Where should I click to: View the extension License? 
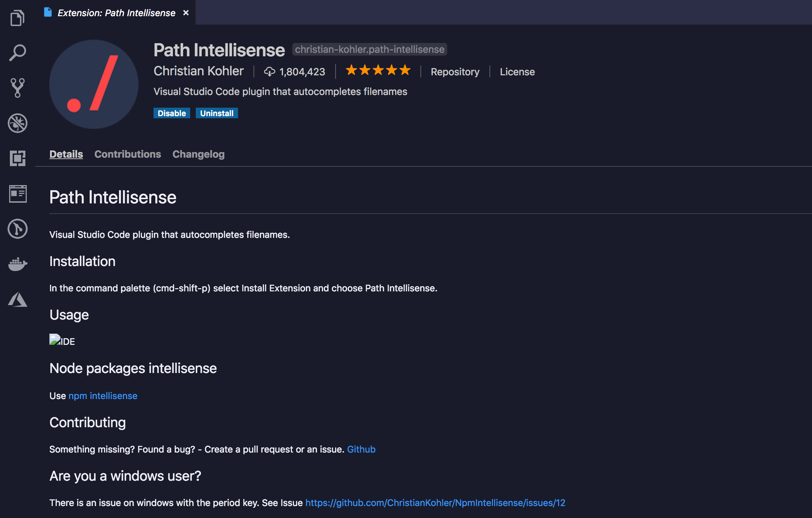tap(517, 71)
